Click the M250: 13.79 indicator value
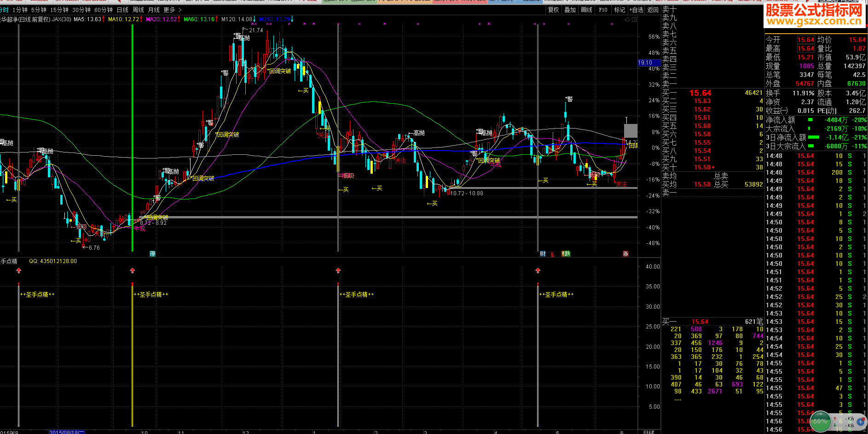 [276, 19]
